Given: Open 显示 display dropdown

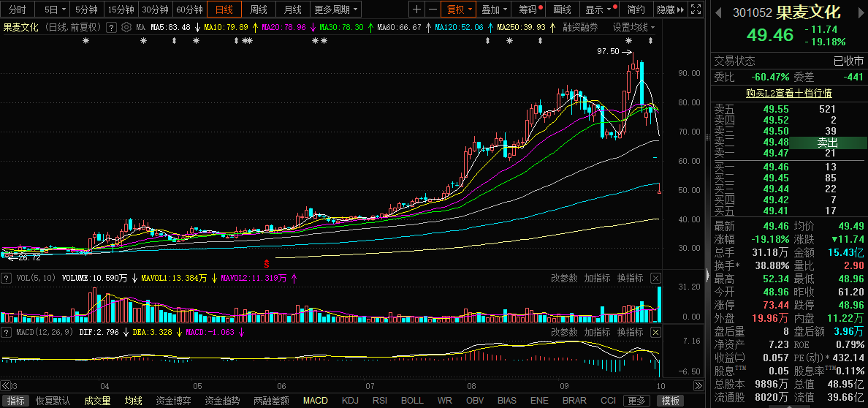Looking at the screenshot, I should [x=598, y=10].
